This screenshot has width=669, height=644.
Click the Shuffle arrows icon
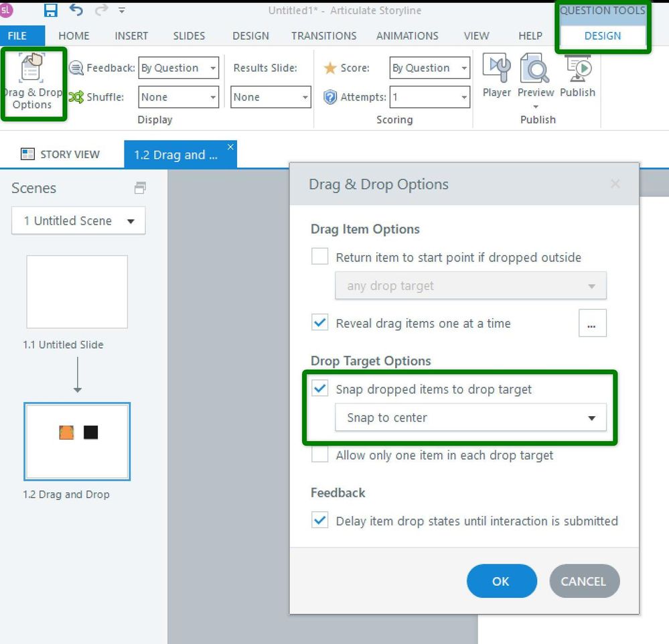(x=76, y=97)
